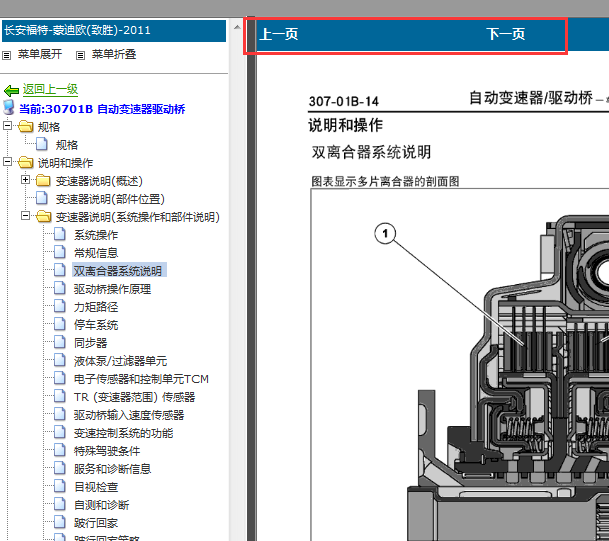Click the document icon beside 电子传感器和控制单元TCM
Screen dimensions: 609x541
pos(59,378)
